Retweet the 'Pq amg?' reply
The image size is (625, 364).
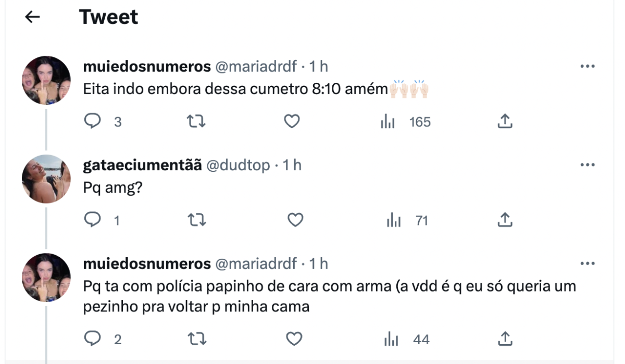pos(196,221)
